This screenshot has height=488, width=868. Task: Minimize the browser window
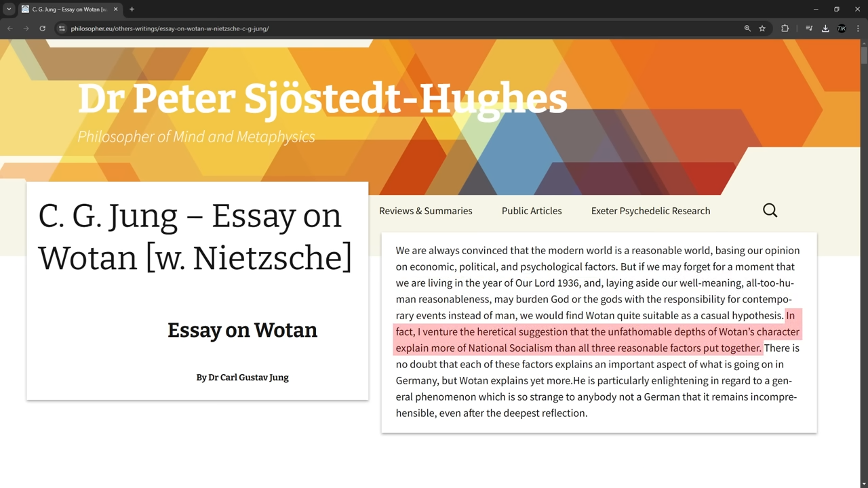816,9
